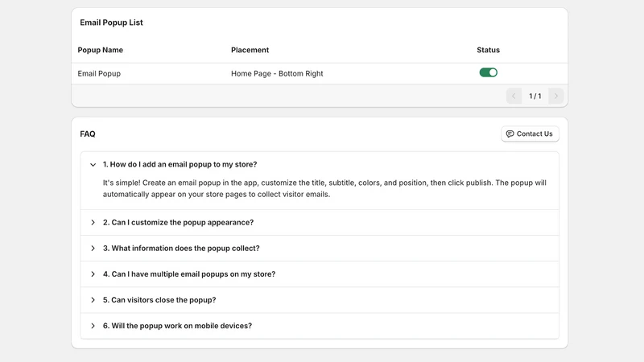
Task: Expand 'Can visitors close the popup?'
Action: click(x=320, y=300)
